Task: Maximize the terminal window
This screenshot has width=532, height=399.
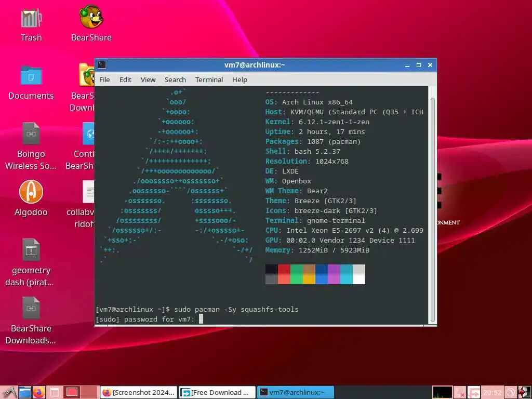Action: pyautogui.click(x=419, y=65)
